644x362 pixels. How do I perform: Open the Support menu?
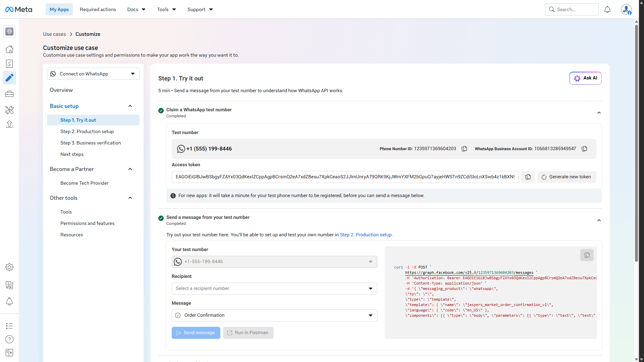[200, 9]
